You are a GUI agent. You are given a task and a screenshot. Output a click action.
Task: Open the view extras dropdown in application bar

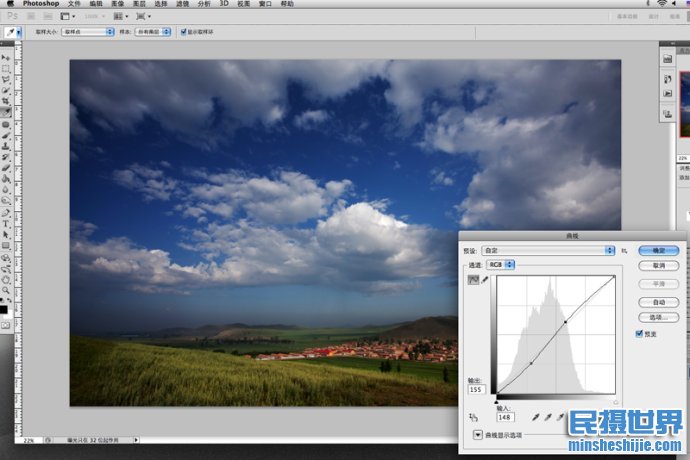point(67,16)
